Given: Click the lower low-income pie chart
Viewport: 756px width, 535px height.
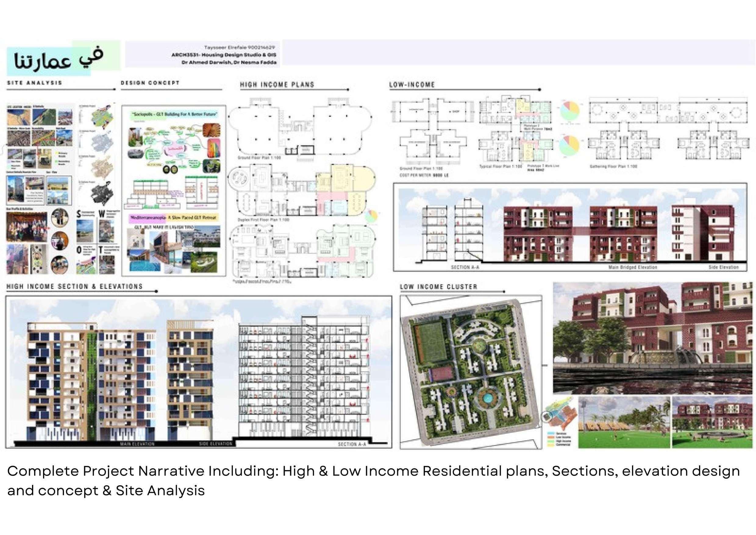Looking at the screenshot, I should coord(570,145).
